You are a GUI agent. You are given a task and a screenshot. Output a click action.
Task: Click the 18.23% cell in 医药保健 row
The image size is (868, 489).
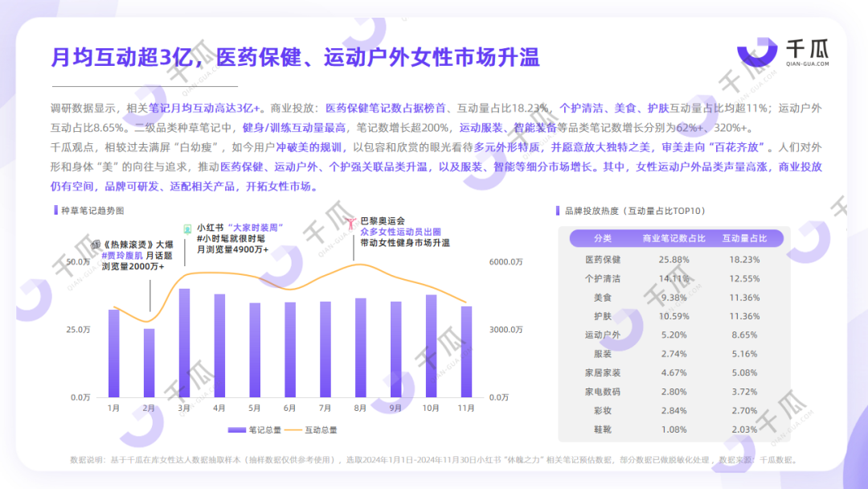(744, 260)
